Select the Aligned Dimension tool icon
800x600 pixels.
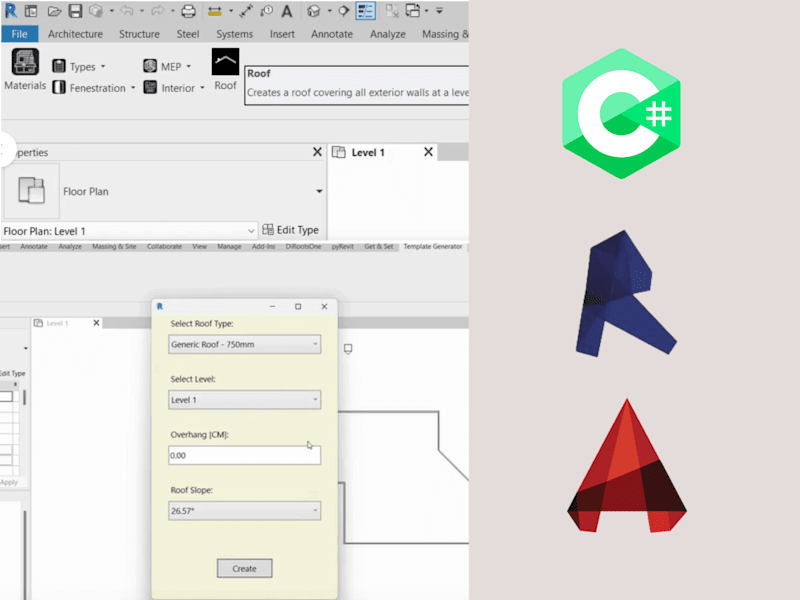[x=246, y=11]
